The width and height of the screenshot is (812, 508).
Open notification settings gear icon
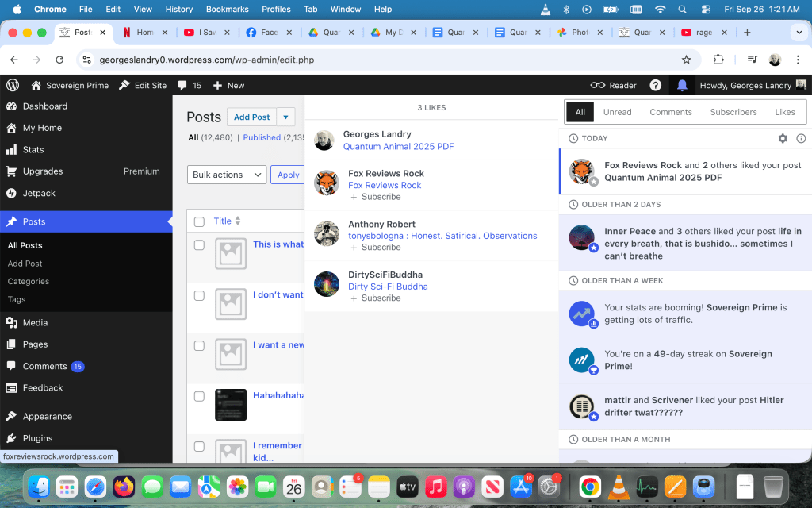pos(783,138)
